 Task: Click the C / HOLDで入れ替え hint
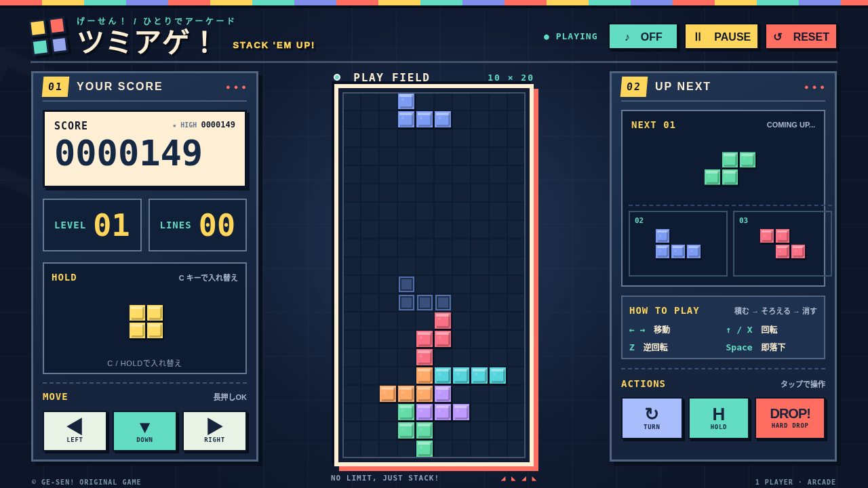[144, 363]
